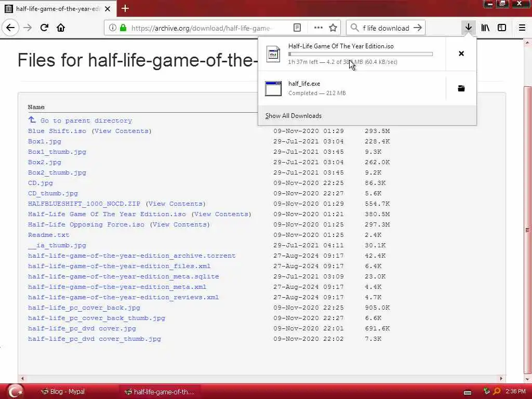This screenshot has height=399, width=532.
Task: View Contents of Opposing Force.iso
Action: coord(179,224)
